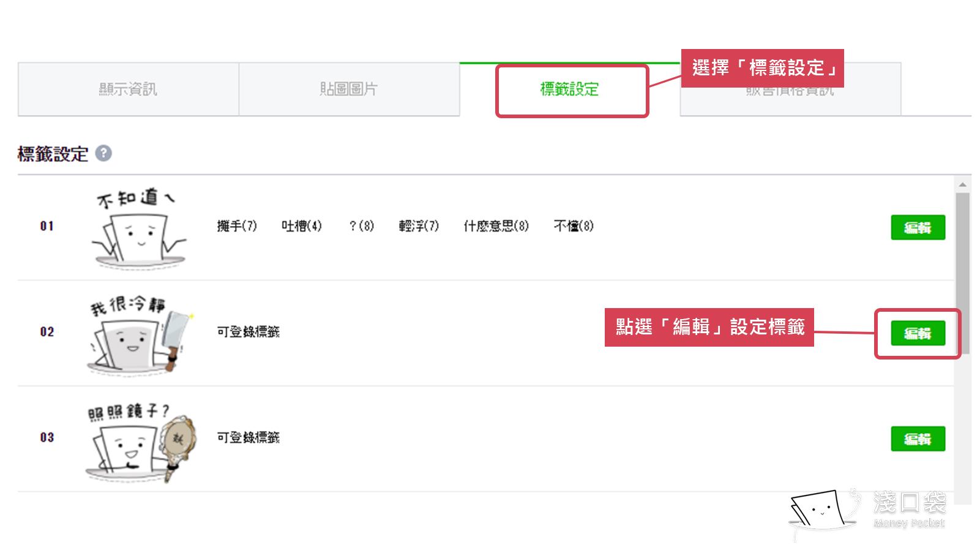Click the 輕浮(7) tag
Screen dimensions: 980x550
coord(419,226)
